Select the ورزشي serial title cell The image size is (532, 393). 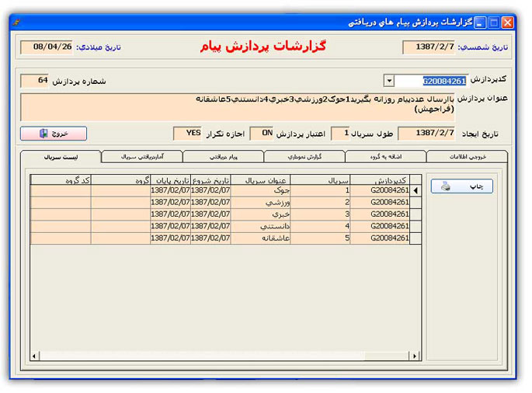coord(260,202)
